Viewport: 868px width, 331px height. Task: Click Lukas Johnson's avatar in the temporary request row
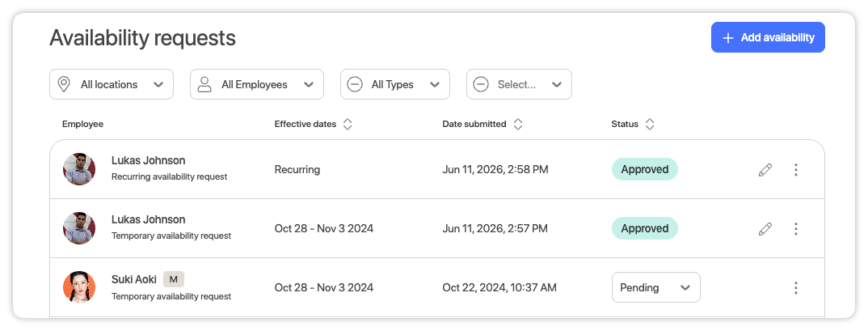[79, 228]
